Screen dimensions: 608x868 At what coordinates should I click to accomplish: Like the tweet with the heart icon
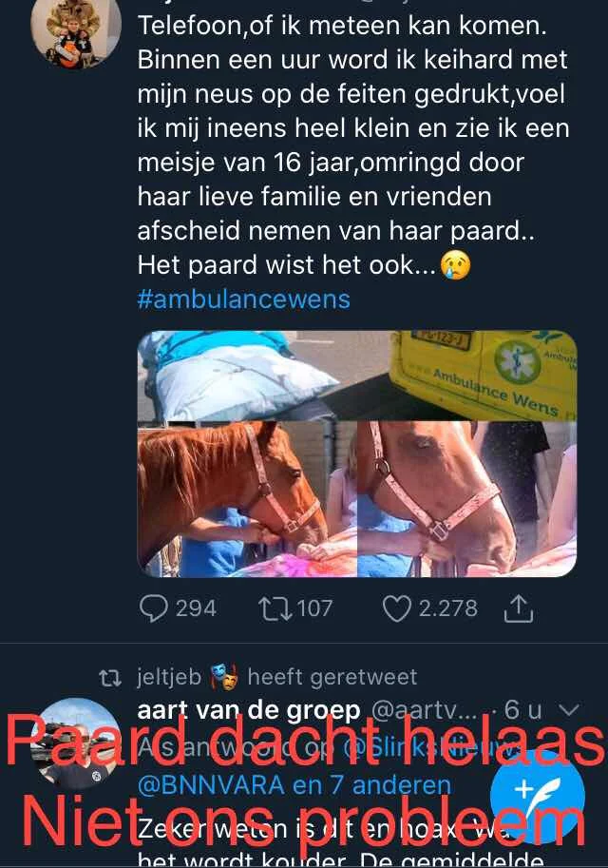pyautogui.click(x=397, y=608)
